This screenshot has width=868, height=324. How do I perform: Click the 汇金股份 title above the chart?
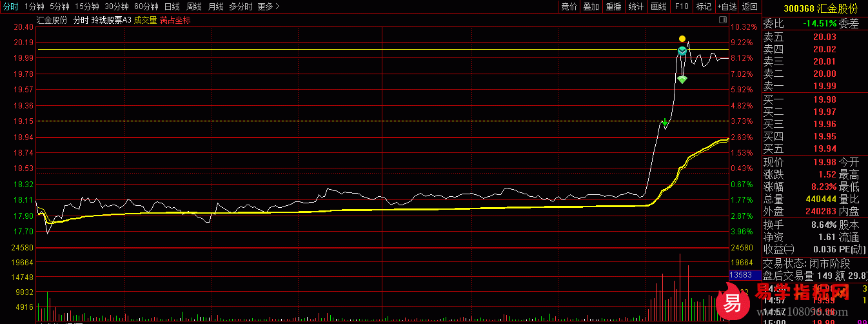point(52,21)
